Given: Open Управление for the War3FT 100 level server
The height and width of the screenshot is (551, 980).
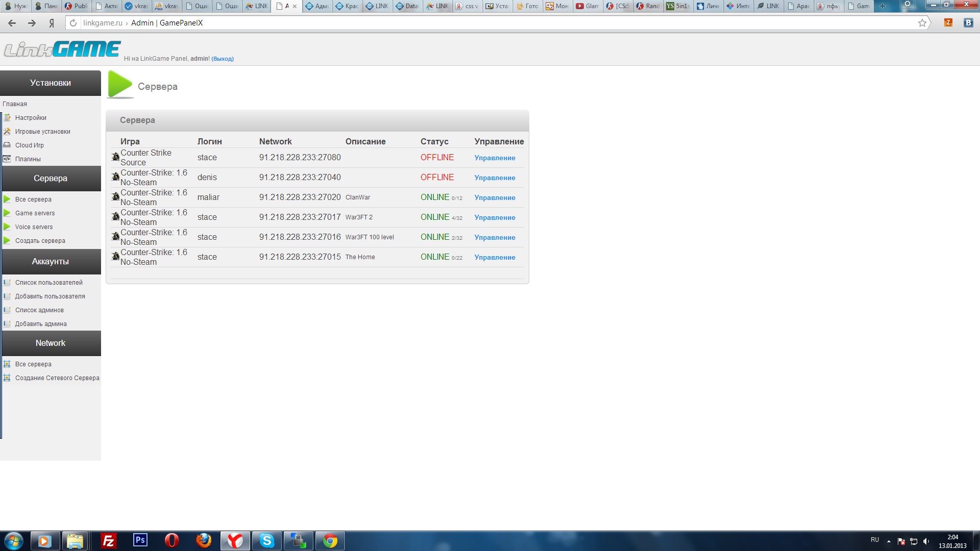Looking at the screenshot, I should pyautogui.click(x=495, y=237).
